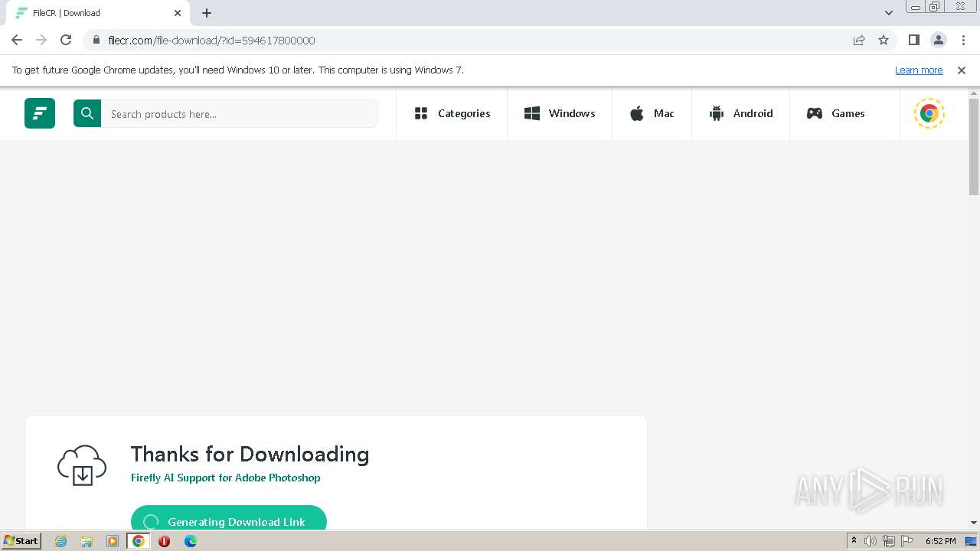Reload the current page
Screen dimensions: 980x551
[x=66, y=40]
